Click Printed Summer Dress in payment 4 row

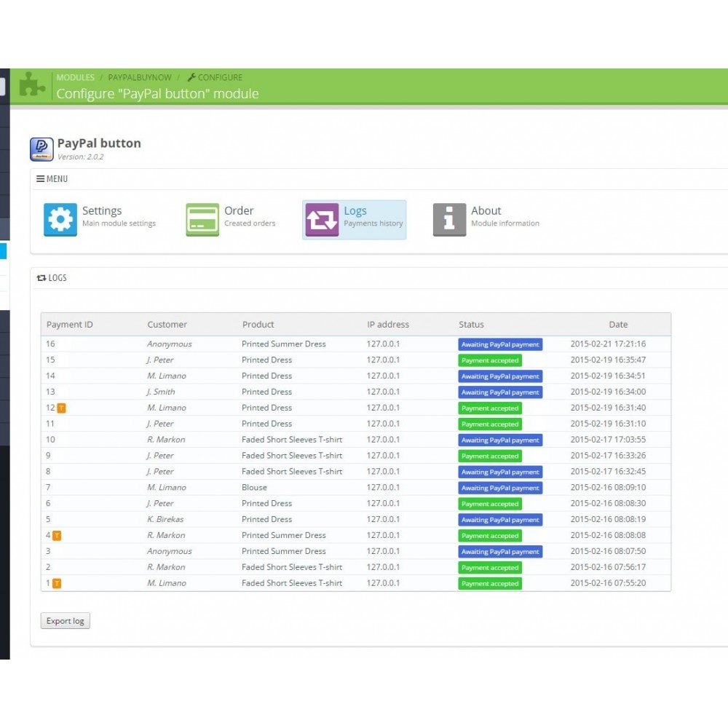point(284,535)
